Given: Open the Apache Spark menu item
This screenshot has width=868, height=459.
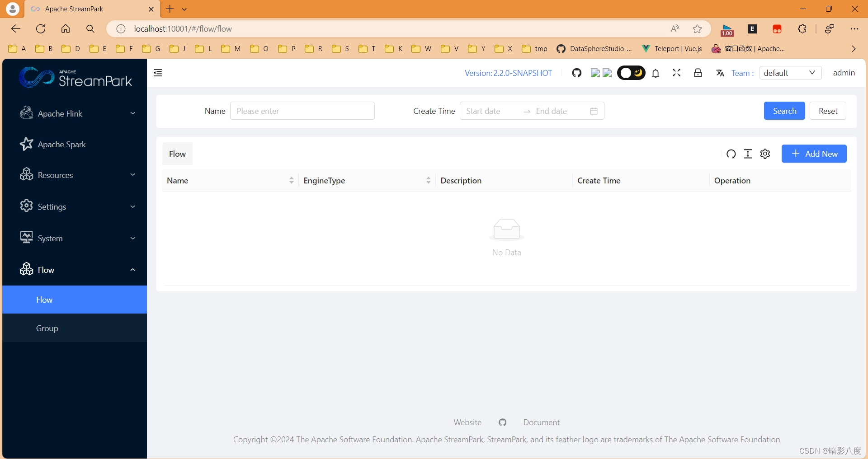Looking at the screenshot, I should pyautogui.click(x=75, y=145).
